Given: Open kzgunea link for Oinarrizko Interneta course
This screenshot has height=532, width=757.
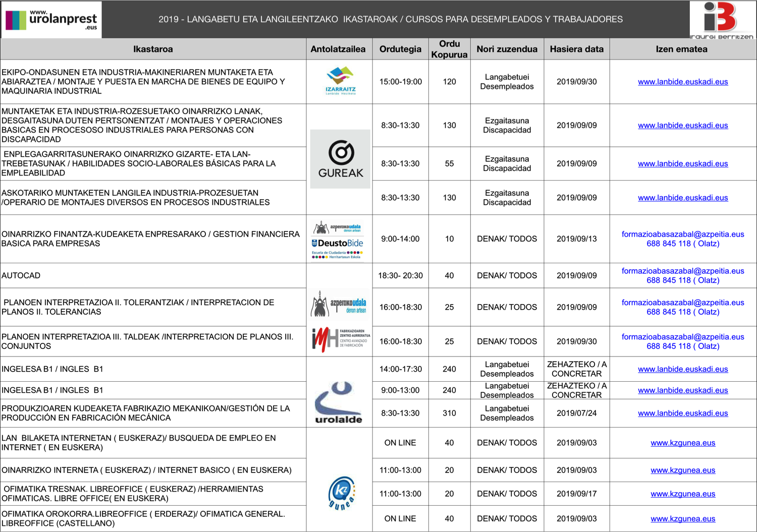Looking at the screenshot, I should [683, 470].
